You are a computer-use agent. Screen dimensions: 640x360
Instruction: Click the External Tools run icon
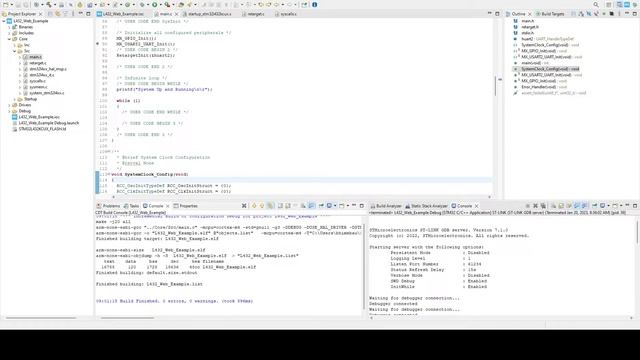(167, 5)
